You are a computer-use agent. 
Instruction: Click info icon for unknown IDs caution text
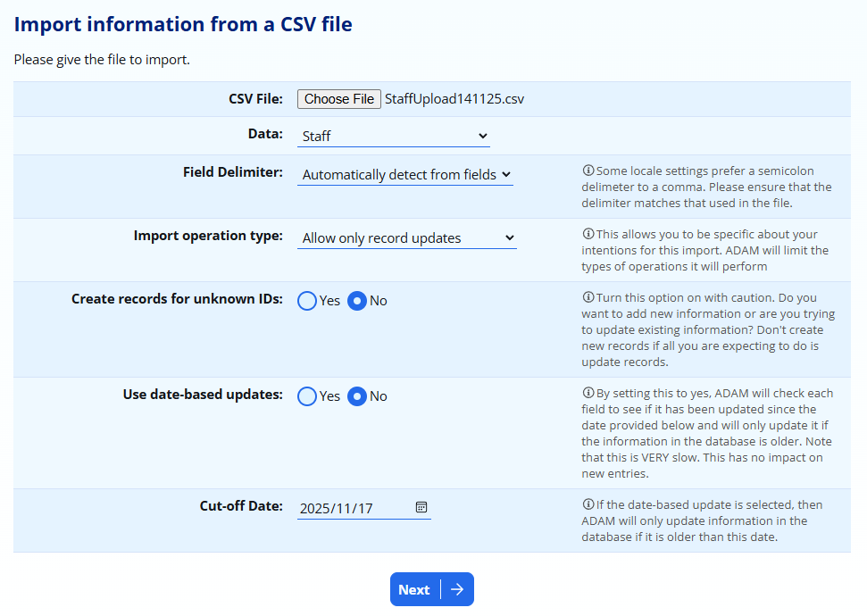588,297
